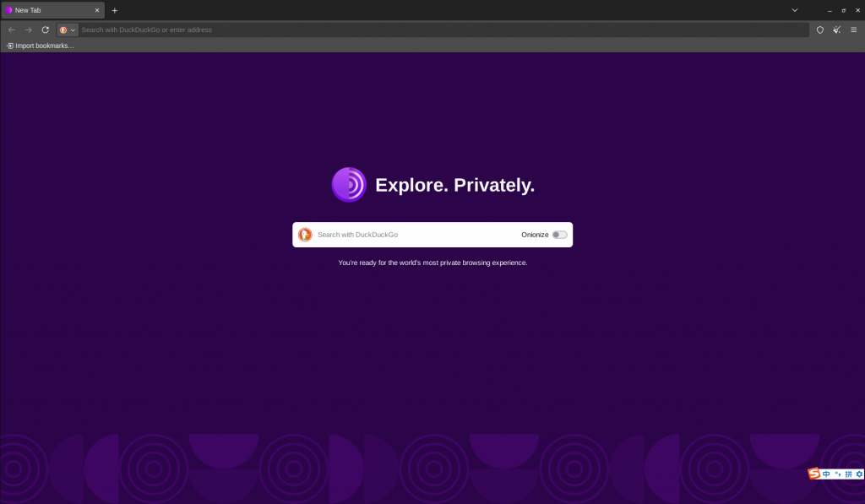Viewport: 865px width, 504px height.
Task: Close the New Tab tab
Action: tap(97, 10)
